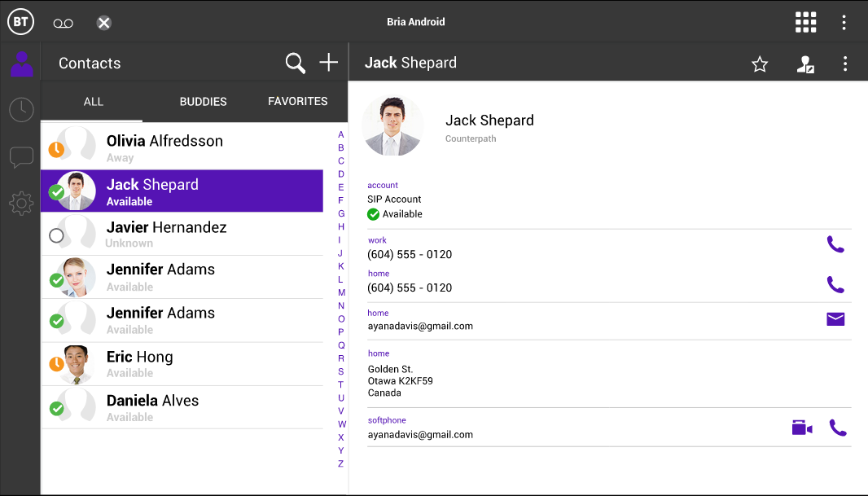
Task: Call softphone address phone icon
Action: coord(838,428)
